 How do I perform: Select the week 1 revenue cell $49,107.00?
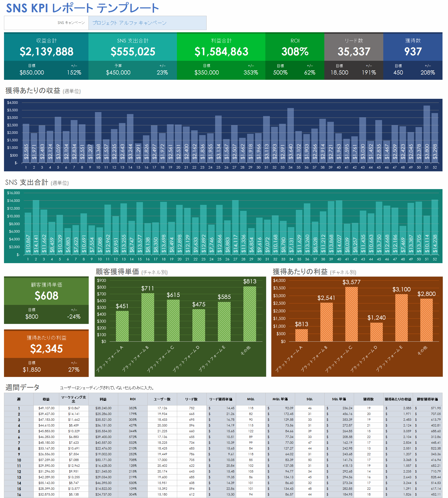pos(46,408)
